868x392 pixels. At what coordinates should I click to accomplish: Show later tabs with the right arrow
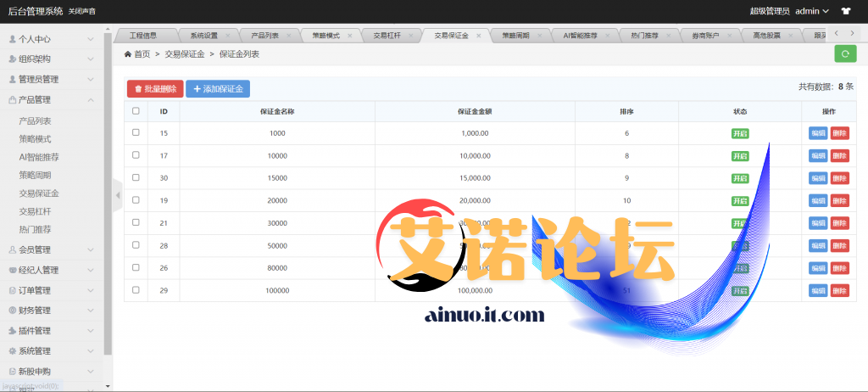pyautogui.click(x=852, y=33)
